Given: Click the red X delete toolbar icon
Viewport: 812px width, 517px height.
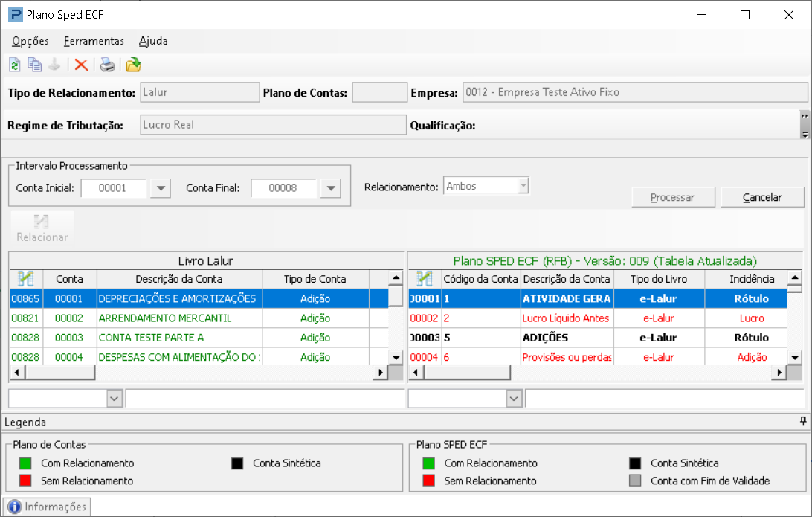Looking at the screenshot, I should tap(81, 65).
